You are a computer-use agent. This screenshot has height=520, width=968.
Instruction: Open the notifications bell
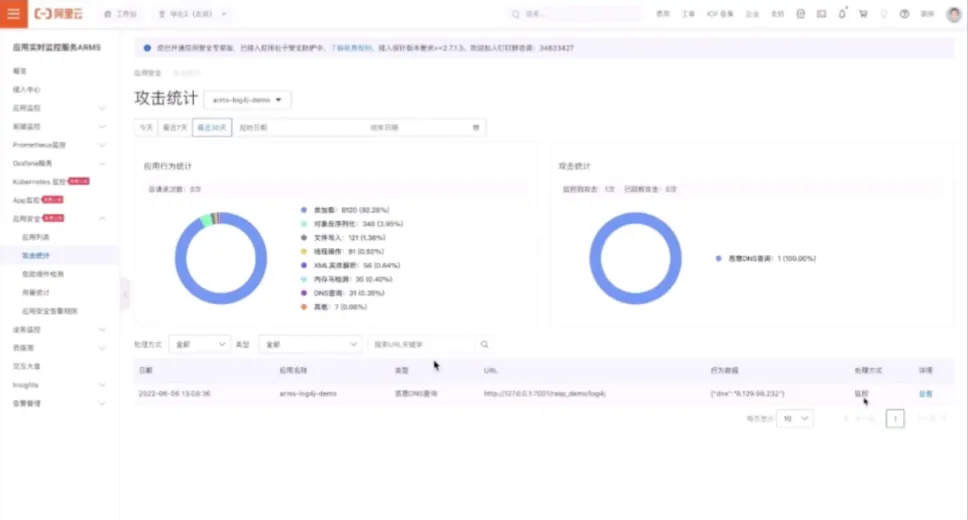click(842, 14)
